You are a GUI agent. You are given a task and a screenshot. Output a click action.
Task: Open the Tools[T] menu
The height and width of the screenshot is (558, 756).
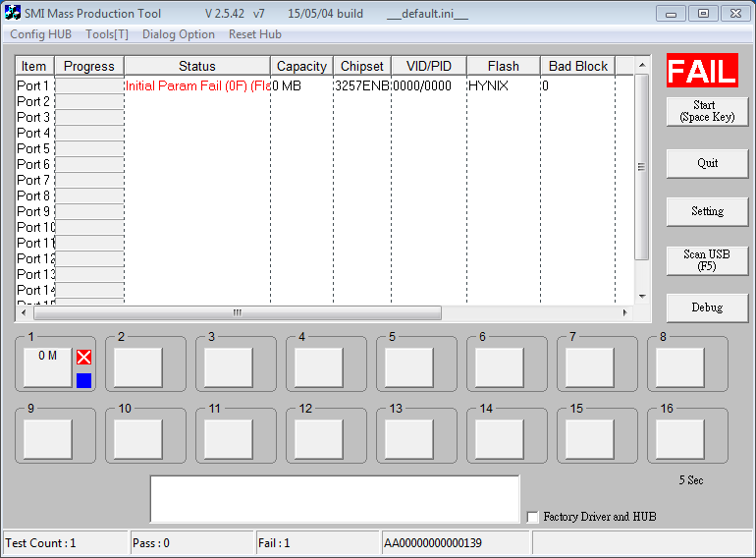[x=107, y=34]
